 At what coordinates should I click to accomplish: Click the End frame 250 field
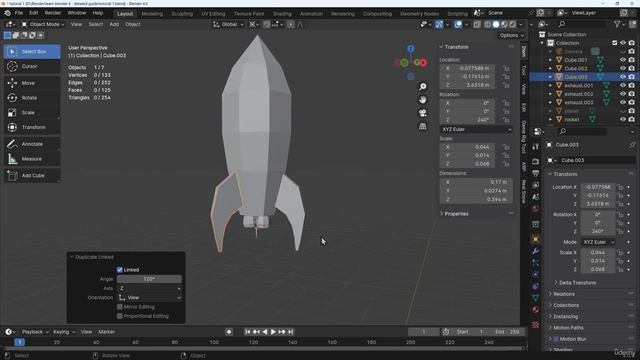point(507,332)
